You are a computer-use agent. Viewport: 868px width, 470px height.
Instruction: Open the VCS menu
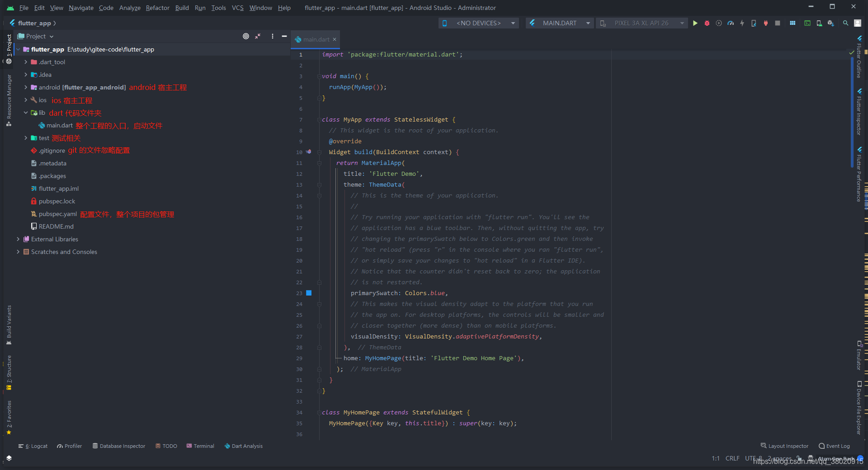(x=237, y=8)
